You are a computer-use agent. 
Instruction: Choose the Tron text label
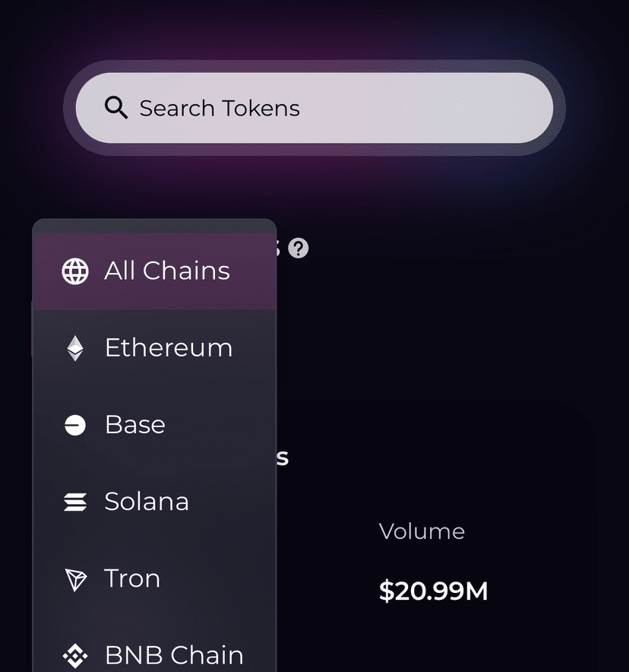click(132, 578)
